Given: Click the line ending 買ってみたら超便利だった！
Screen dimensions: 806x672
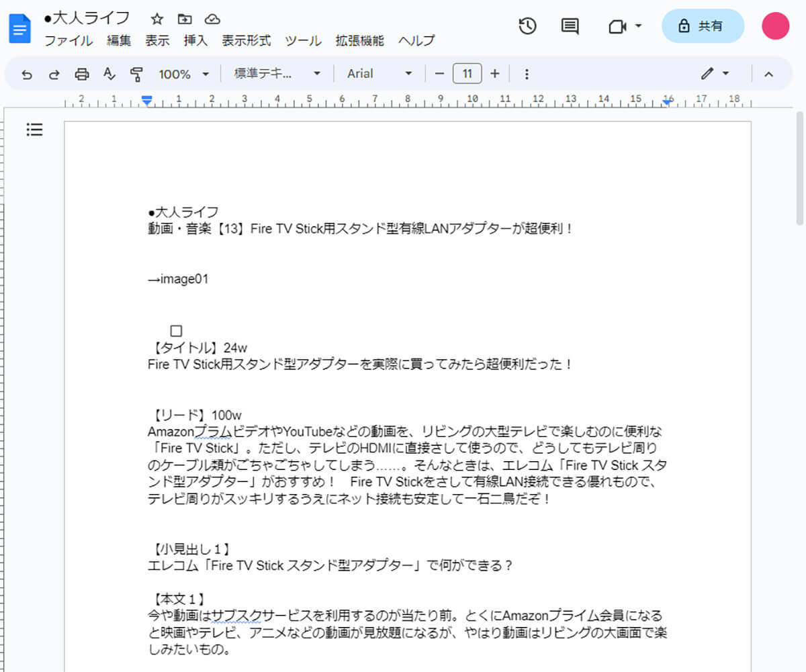Looking at the screenshot, I should pyautogui.click(x=360, y=365).
